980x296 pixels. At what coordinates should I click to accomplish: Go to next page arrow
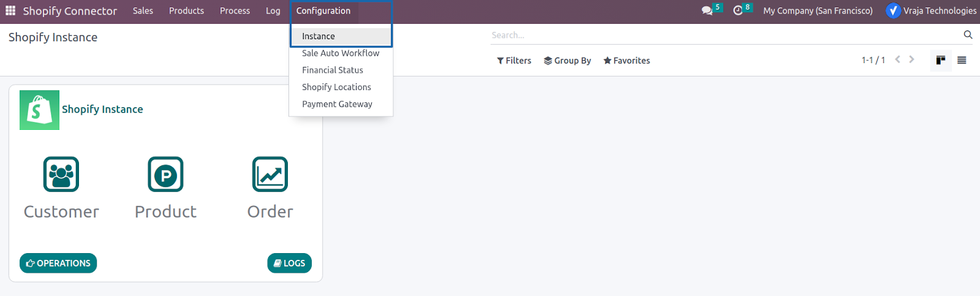click(x=911, y=59)
